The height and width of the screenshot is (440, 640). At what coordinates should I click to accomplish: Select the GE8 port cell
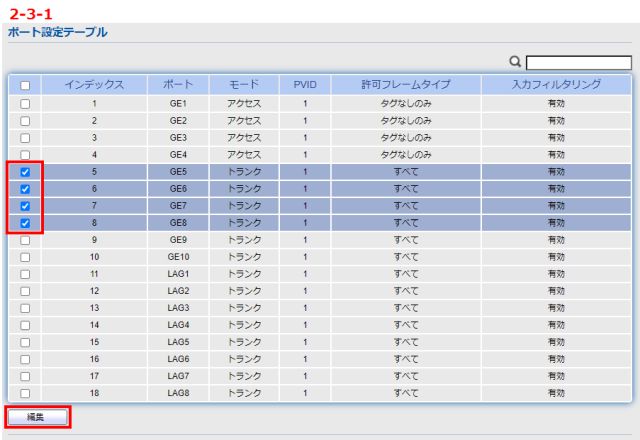tap(178, 223)
